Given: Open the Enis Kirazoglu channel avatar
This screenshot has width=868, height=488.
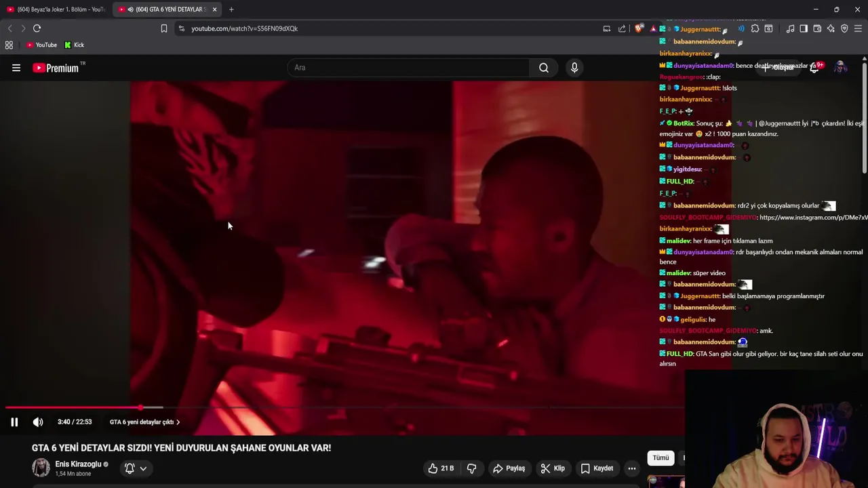Looking at the screenshot, I should 41,468.
